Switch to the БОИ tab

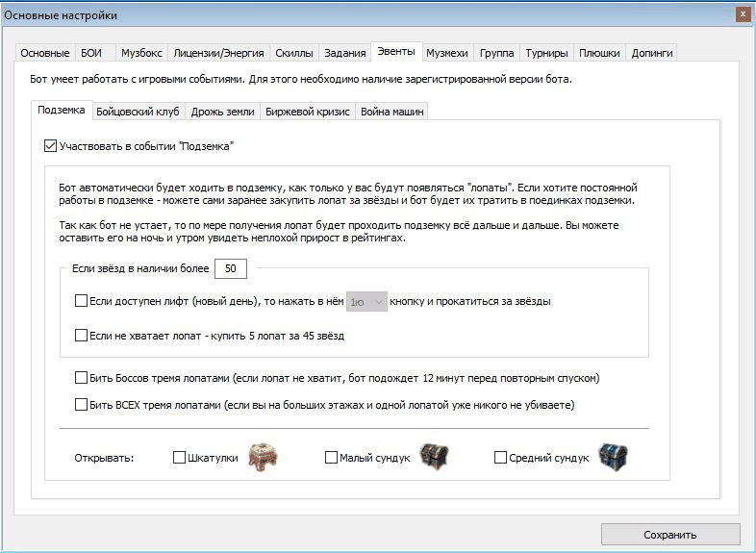point(95,53)
